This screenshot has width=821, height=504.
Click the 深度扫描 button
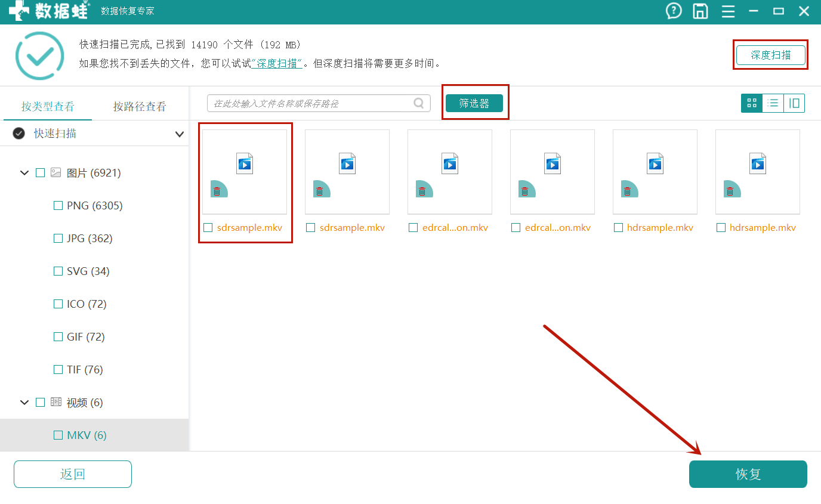771,55
